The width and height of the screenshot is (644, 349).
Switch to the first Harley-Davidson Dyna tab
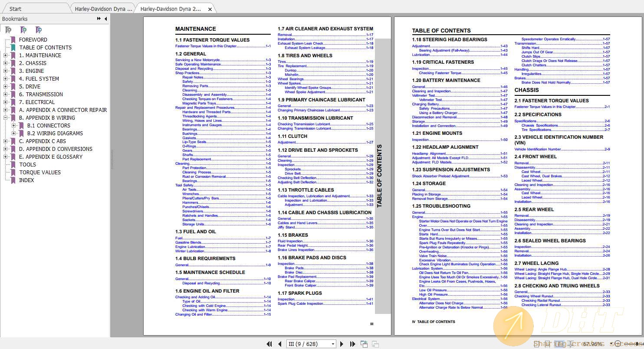tap(103, 9)
